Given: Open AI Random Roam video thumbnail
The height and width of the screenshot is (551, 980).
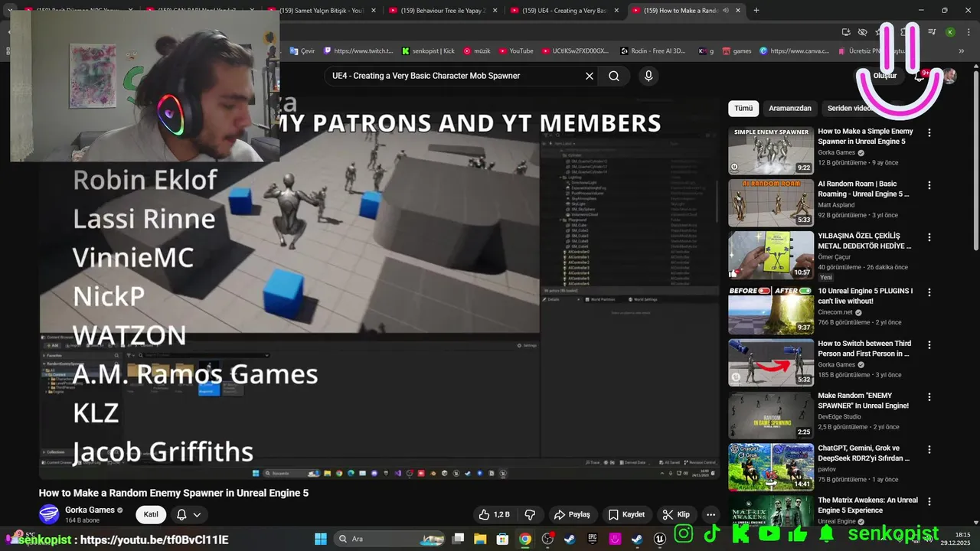Looking at the screenshot, I should pyautogui.click(x=771, y=203).
